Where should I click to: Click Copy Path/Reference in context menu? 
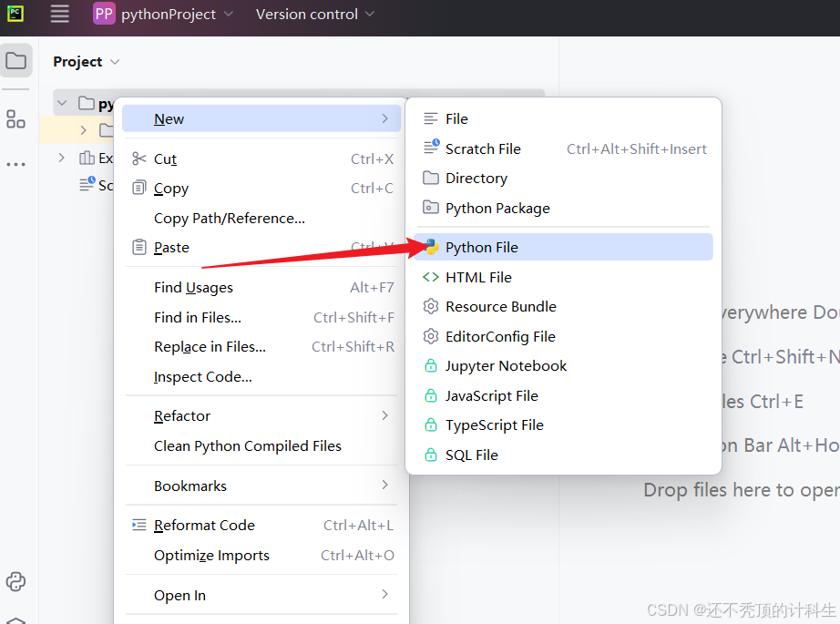[230, 218]
